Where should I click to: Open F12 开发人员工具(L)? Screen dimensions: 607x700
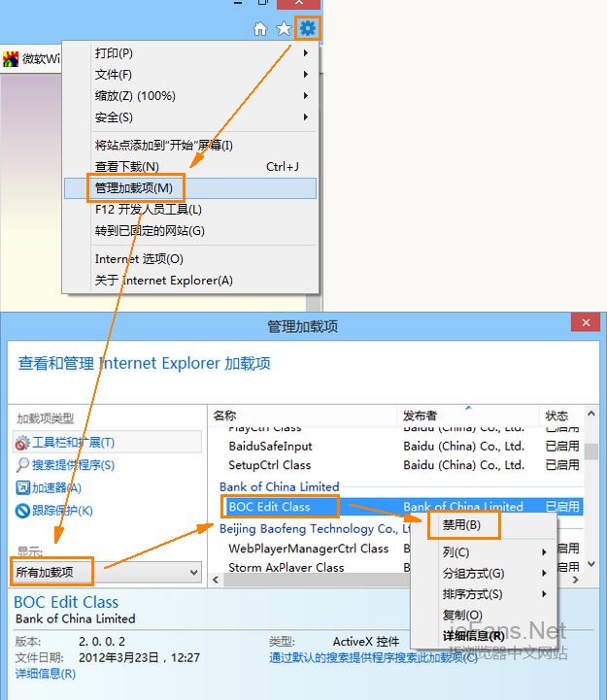pyautogui.click(x=190, y=210)
